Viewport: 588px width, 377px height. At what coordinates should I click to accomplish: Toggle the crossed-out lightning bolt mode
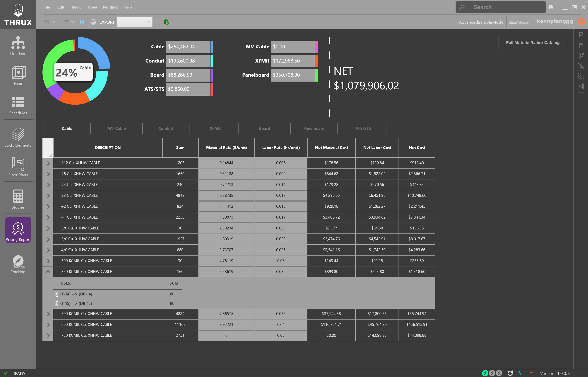point(499,373)
